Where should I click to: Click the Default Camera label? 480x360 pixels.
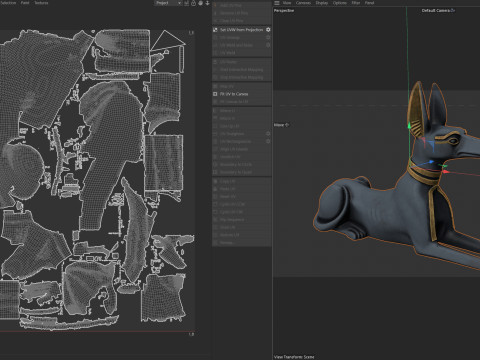click(436, 11)
